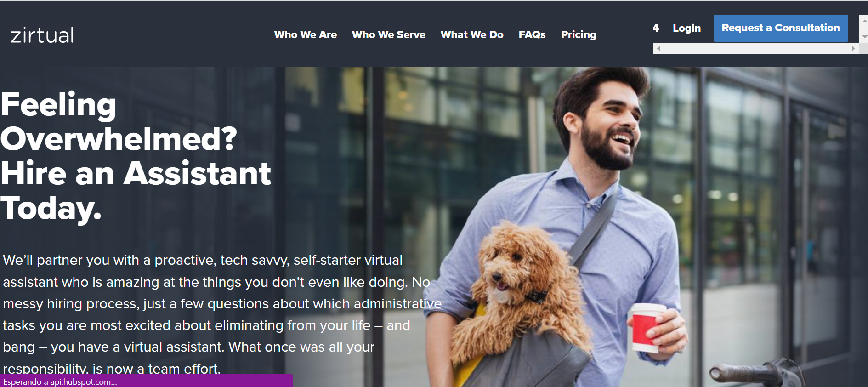This screenshot has width=868, height=387.
Task: Click the Login link
Action: click(687, 28)
